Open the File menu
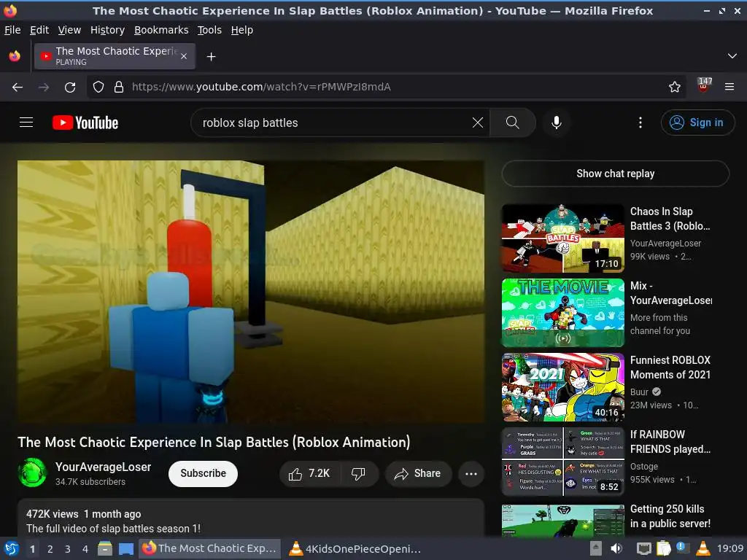Image resolution: width=747 pixels, height=560 pixels. [12, 30]
